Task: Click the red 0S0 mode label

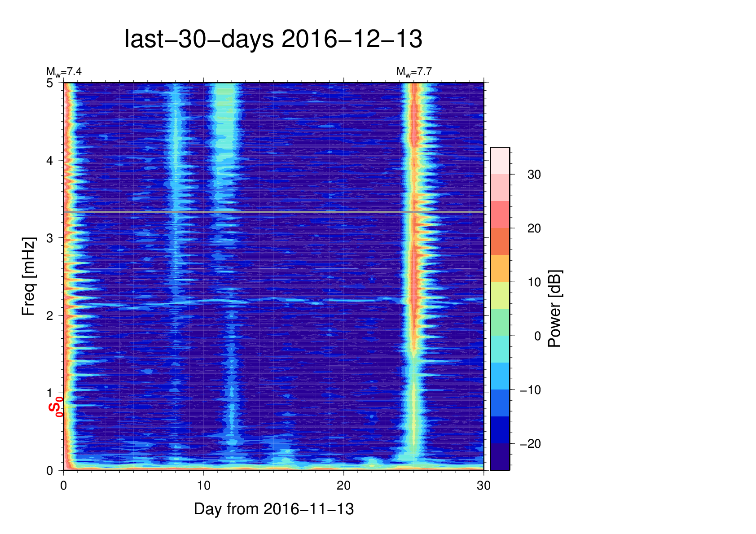Action: (57, 407)
